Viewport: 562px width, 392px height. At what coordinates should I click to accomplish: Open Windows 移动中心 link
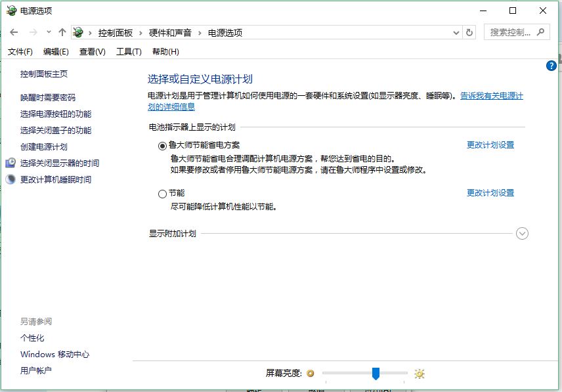point(55,355)
